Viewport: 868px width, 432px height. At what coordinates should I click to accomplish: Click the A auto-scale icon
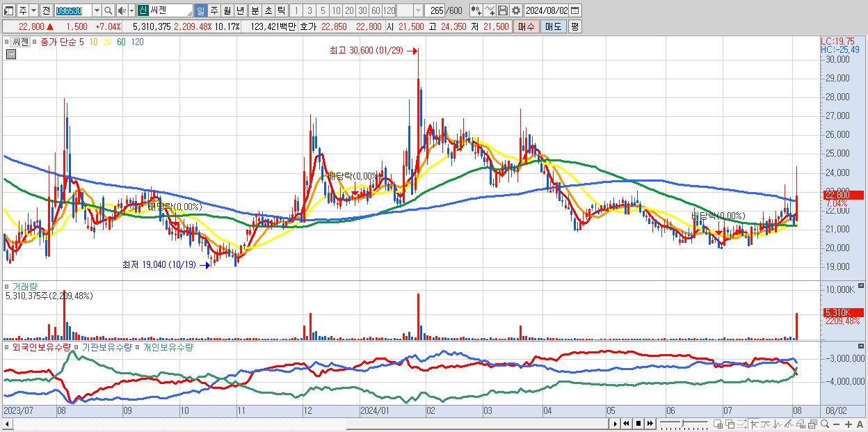pos(860,424)
